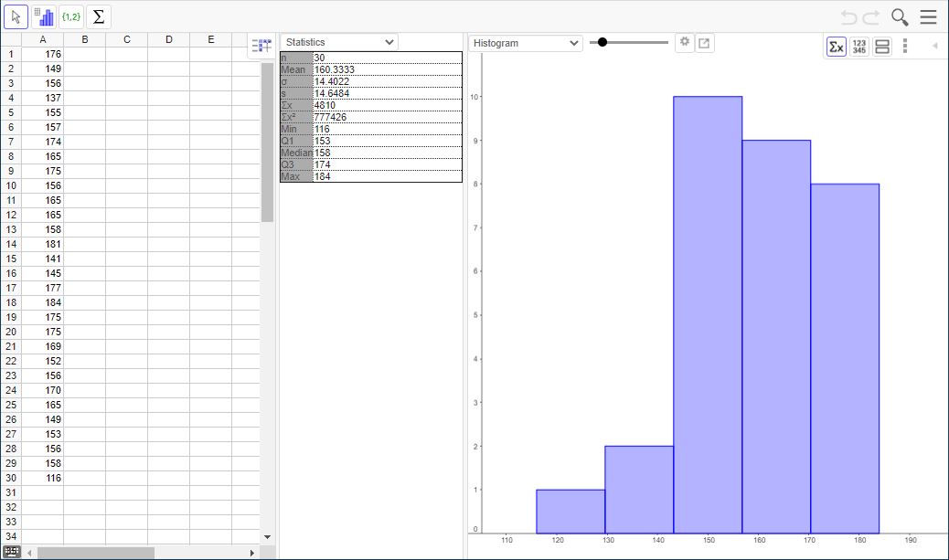Open the three-dot more options menu
This screenshot has width=949, height=560.
(x=905, y=46)
